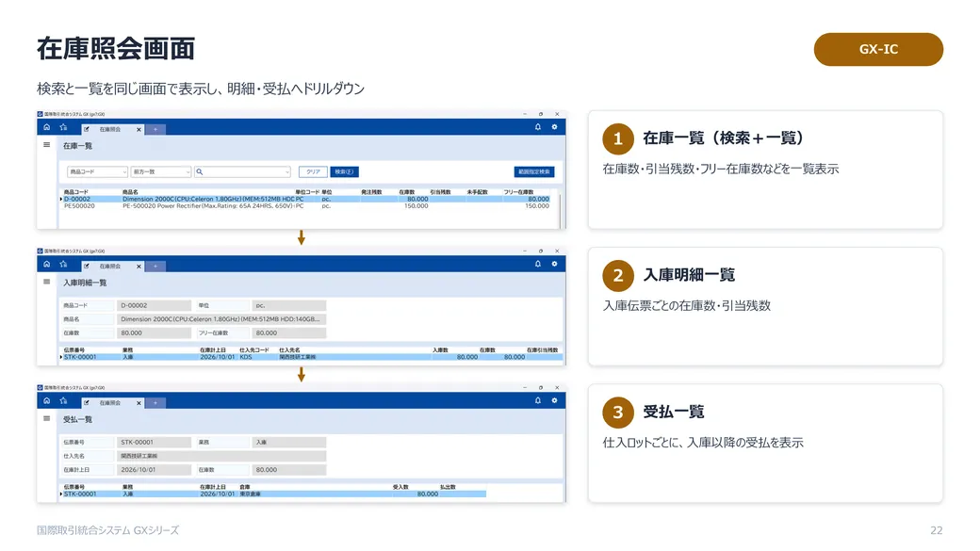The height and width of the screenshot is (551, 980).
Task: Toggle hamburger menu beside the 在庫一覧 heading
Action: tap(47, 145)
